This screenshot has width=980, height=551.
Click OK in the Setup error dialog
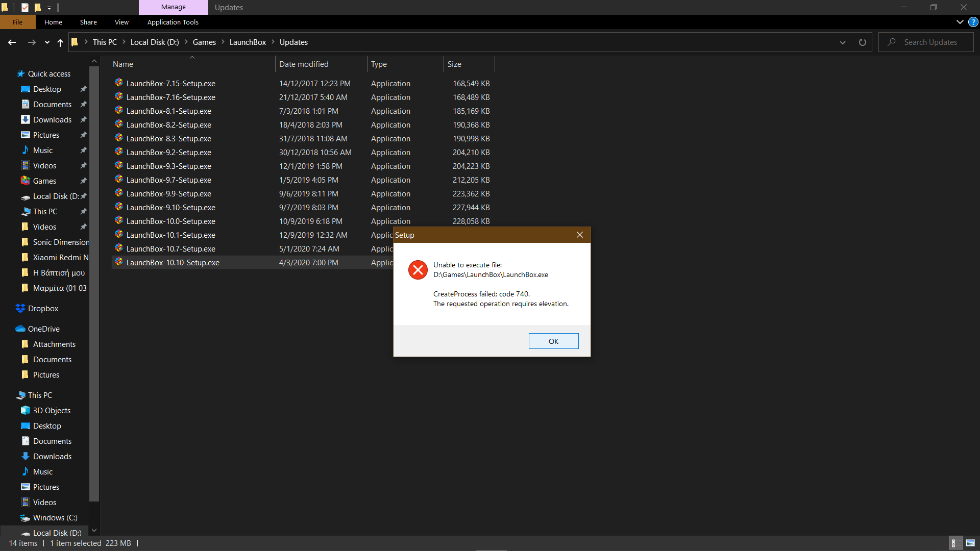tap(553, 341)
